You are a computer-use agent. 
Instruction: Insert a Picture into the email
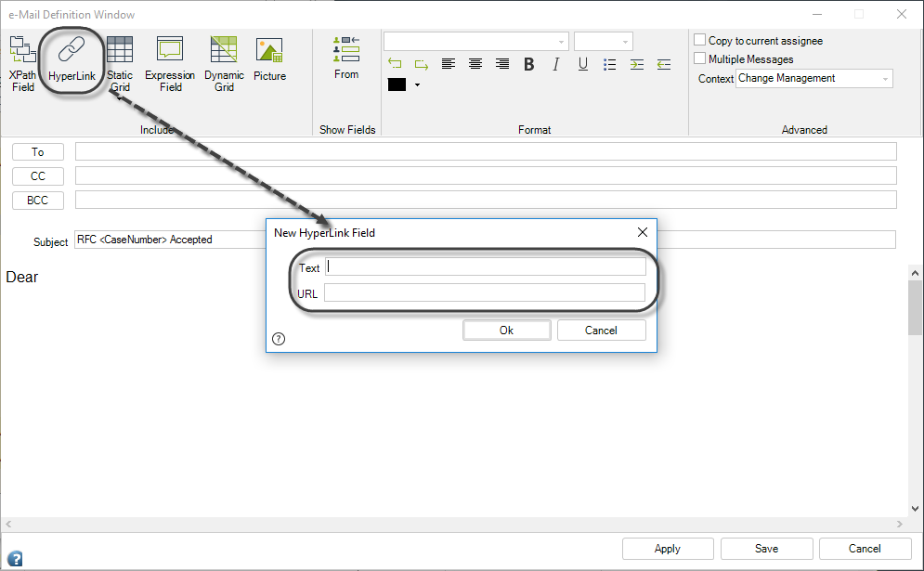coord(269,58)
